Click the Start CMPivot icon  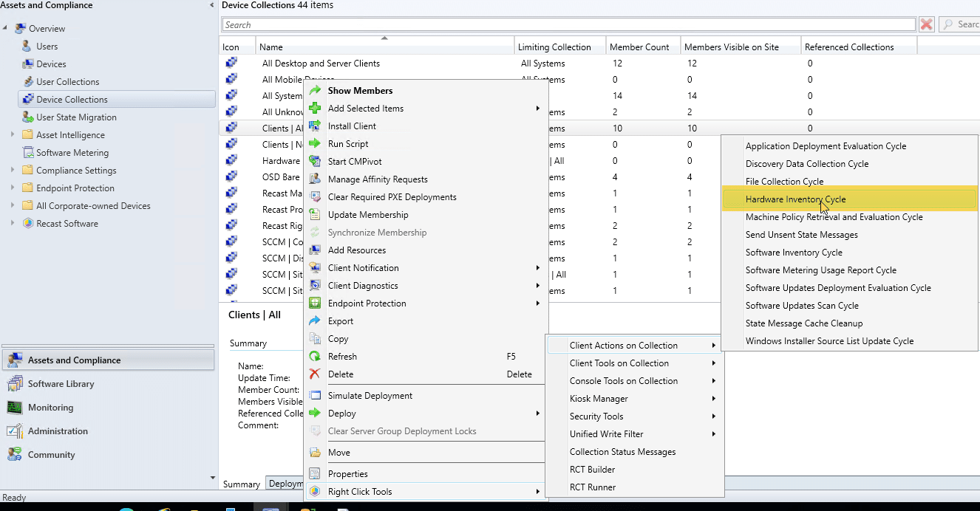[x=315, y=162]
